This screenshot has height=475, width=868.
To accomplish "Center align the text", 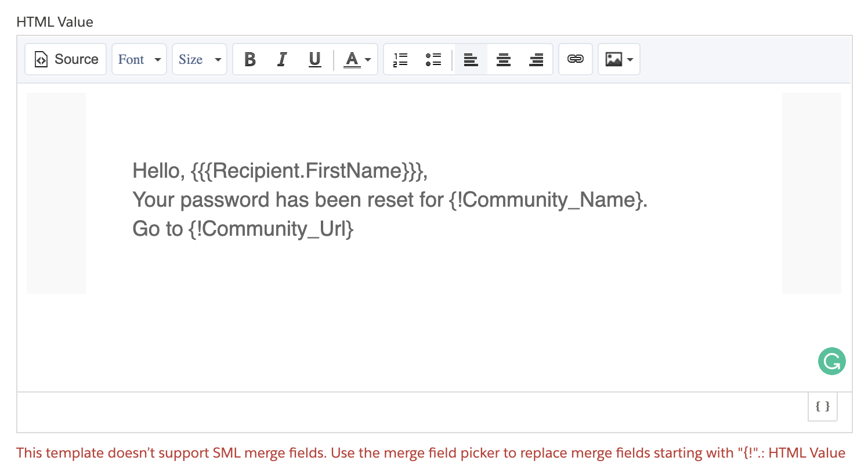I will pyautogui.click(x=504, y=59).
